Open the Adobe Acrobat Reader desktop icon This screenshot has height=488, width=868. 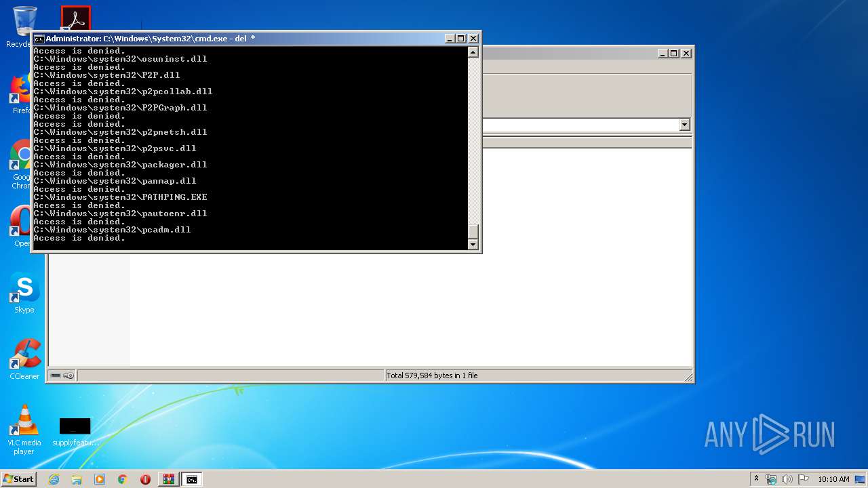[x=75, y=18]
